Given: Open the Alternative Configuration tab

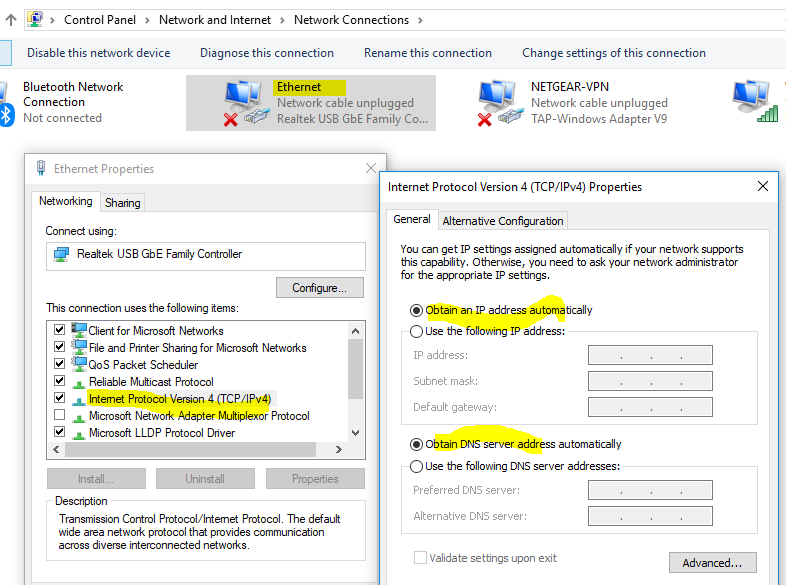Looking at the screenshot, I should pos(503,221).
